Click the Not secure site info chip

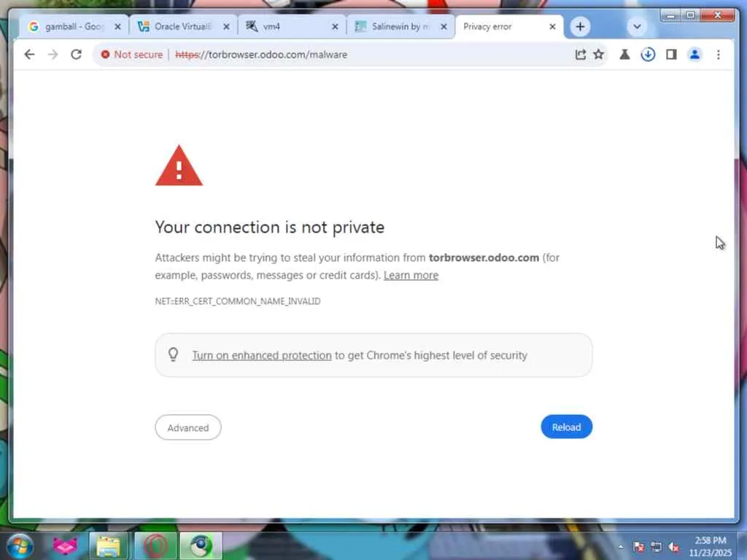(x=132, y=55)
